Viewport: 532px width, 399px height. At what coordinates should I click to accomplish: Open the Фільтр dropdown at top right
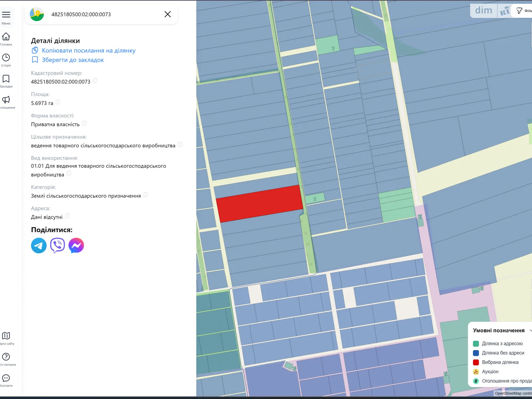(x=520, y=10)
